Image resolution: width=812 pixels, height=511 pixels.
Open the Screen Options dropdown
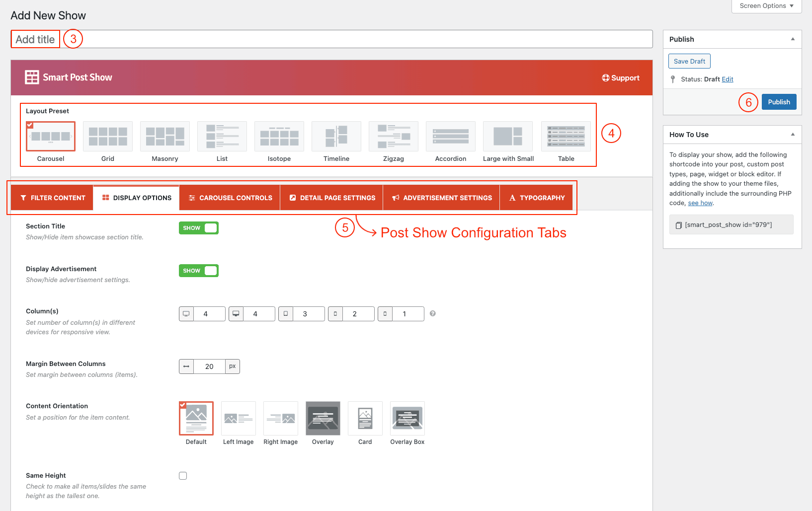coord(766,6)
